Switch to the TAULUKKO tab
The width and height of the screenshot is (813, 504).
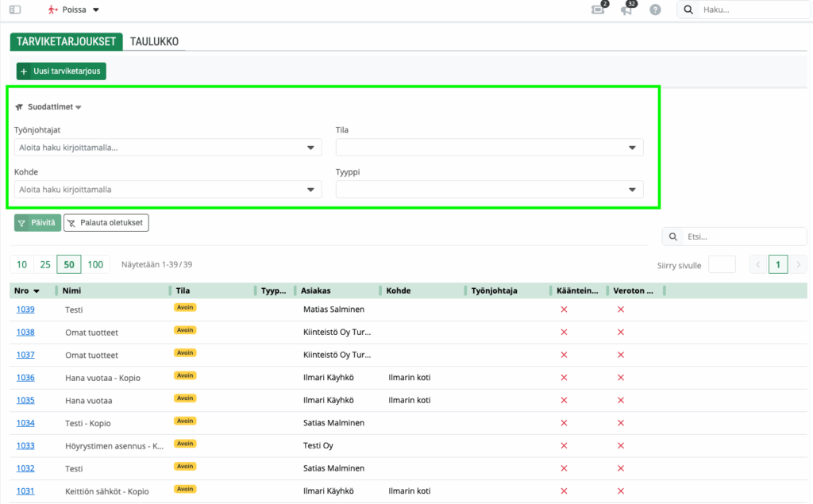[x=154, y=41]
